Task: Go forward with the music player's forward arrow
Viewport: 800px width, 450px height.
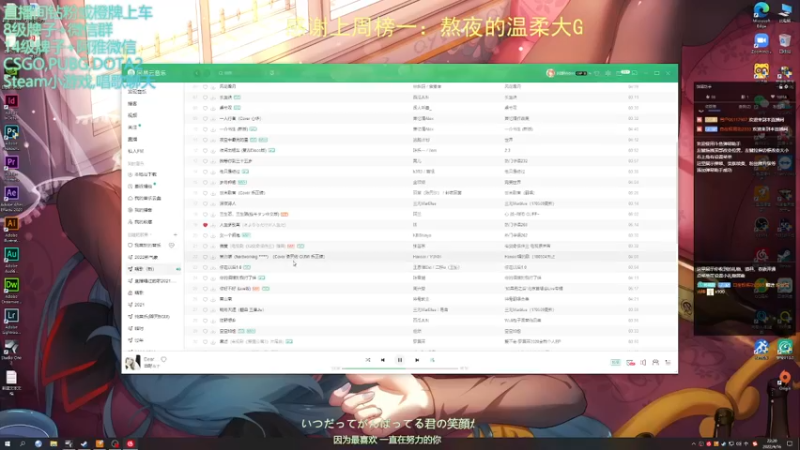Action: pyautogui.click(x=207, y=73)
